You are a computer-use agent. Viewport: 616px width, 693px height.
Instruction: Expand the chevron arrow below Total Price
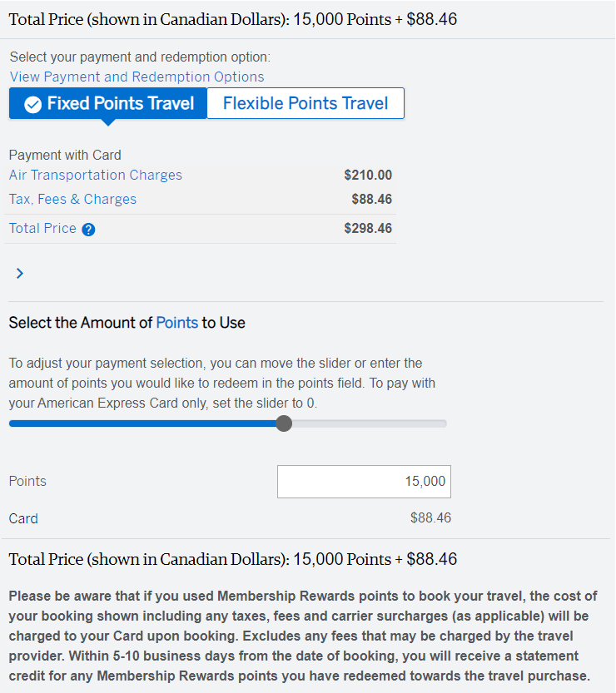[20, 273]
